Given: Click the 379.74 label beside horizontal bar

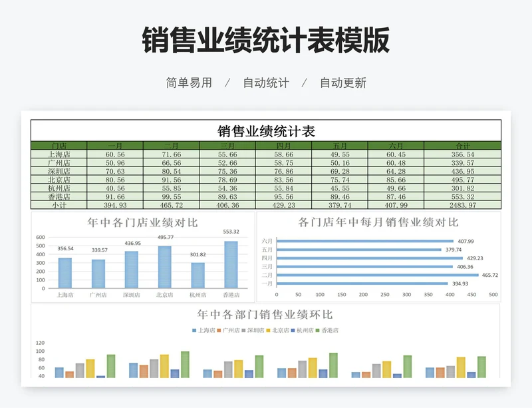Looking at the screenshot, I should coord(454,250).
